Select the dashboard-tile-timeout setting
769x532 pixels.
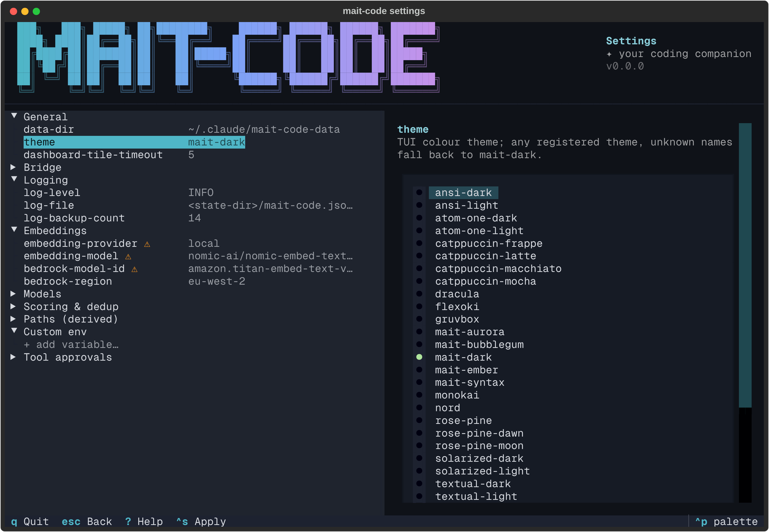coord(109,155)
